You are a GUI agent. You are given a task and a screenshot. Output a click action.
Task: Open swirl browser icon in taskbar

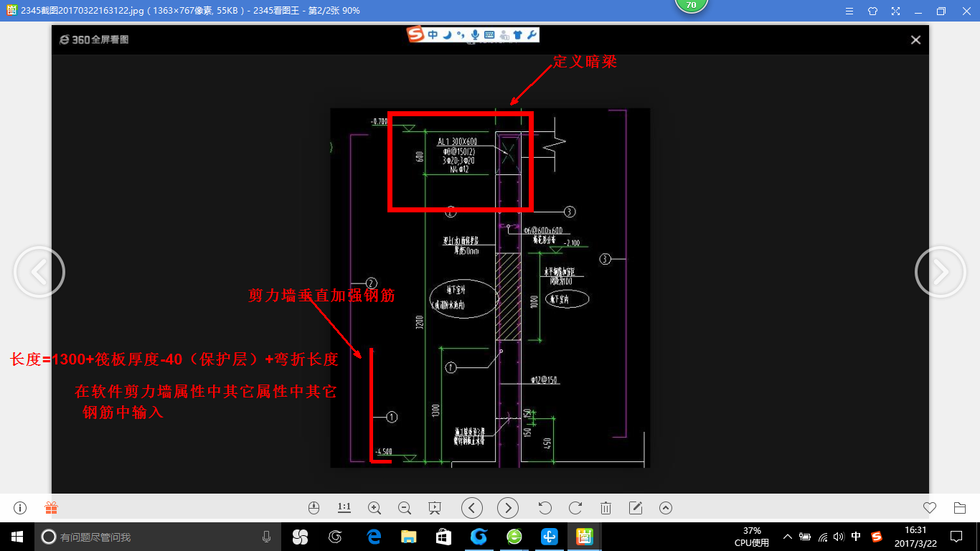click(335, 537)
